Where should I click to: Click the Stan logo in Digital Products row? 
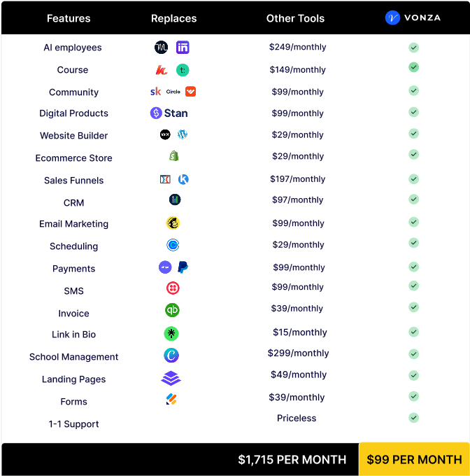169,113
